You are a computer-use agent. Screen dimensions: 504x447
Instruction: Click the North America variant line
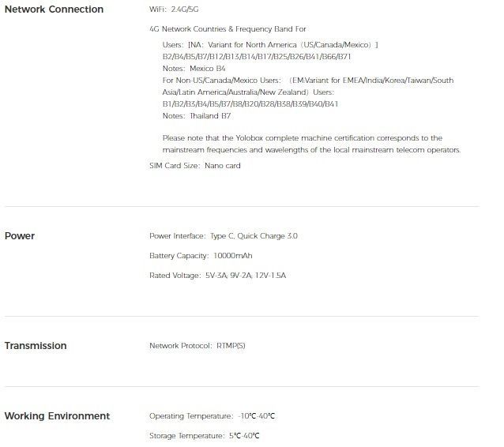pyautogui.click(x=270, y=45)
